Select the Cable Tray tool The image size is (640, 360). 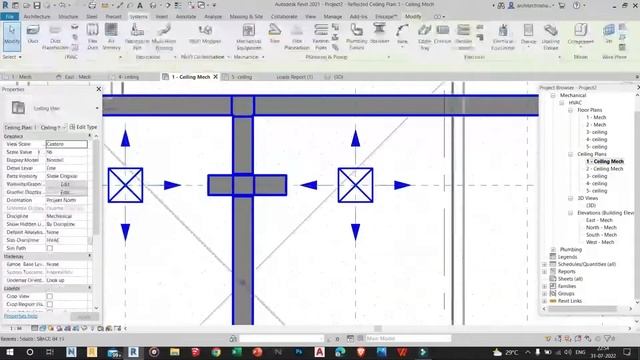click(x=424, y=37)
